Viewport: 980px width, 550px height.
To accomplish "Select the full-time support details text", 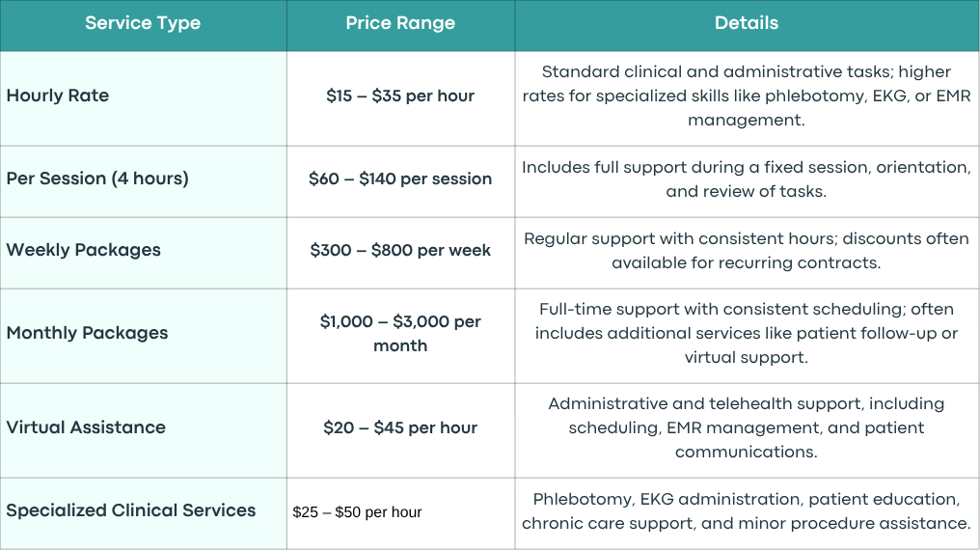I will [x=747, y=333].
